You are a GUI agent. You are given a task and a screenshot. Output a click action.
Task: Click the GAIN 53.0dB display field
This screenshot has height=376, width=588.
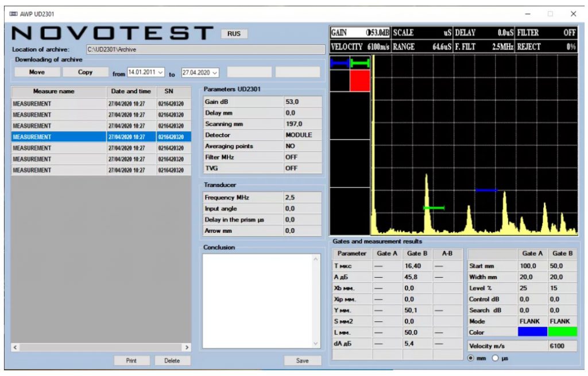tap(360, 33)
